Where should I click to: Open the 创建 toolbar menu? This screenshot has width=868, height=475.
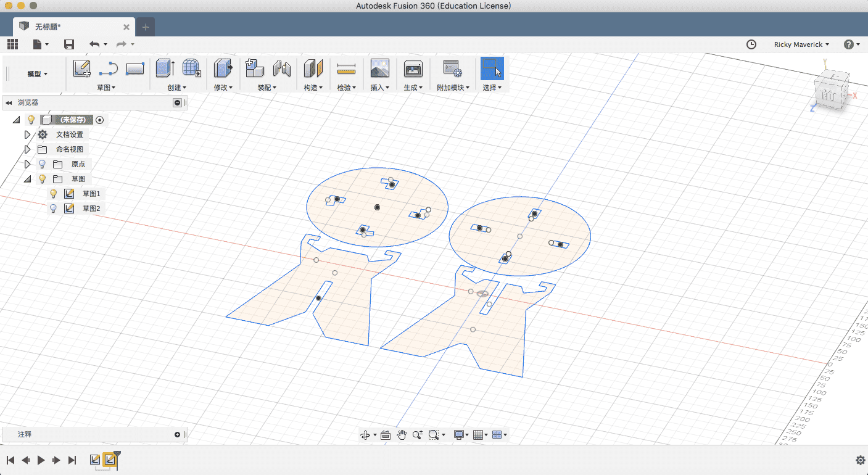click(x=177, y=88)
